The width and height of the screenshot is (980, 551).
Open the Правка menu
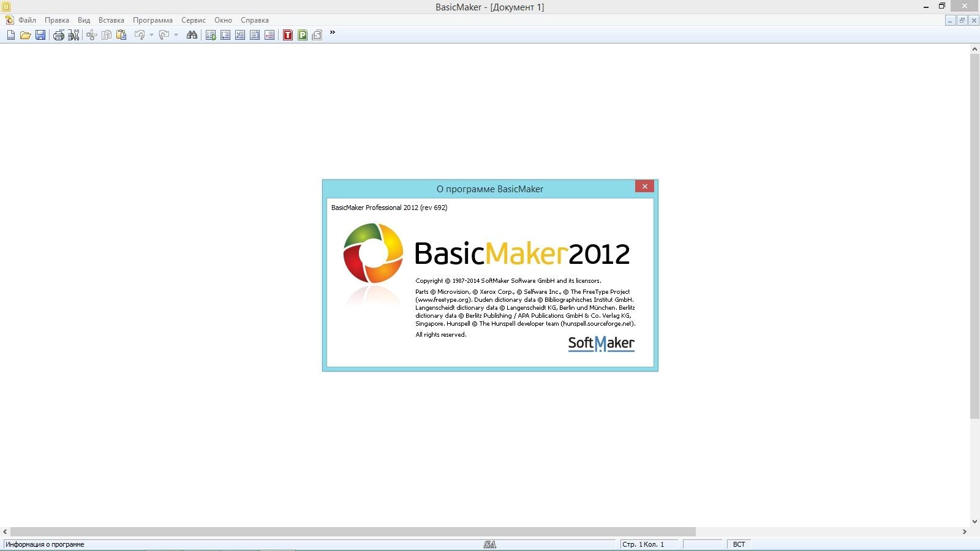pos(57,20)
